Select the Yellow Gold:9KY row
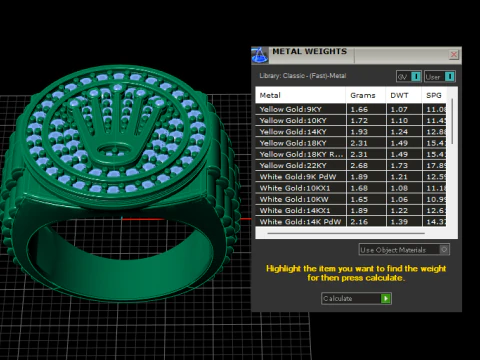This screenshot has width=480, height=360. pos(351,109)
